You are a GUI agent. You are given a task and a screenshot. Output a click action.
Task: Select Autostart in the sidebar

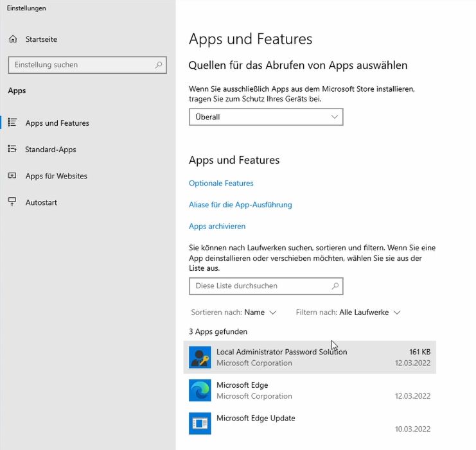click(x=41, y=202)
